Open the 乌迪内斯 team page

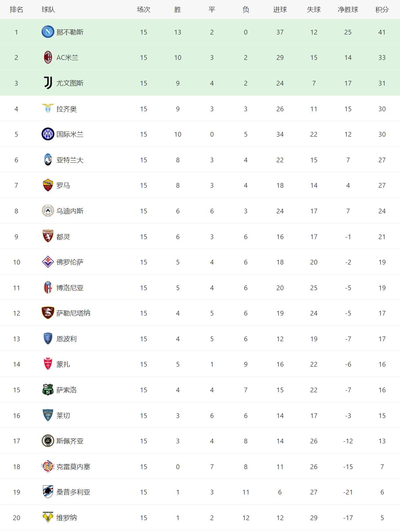click(70, 211)
